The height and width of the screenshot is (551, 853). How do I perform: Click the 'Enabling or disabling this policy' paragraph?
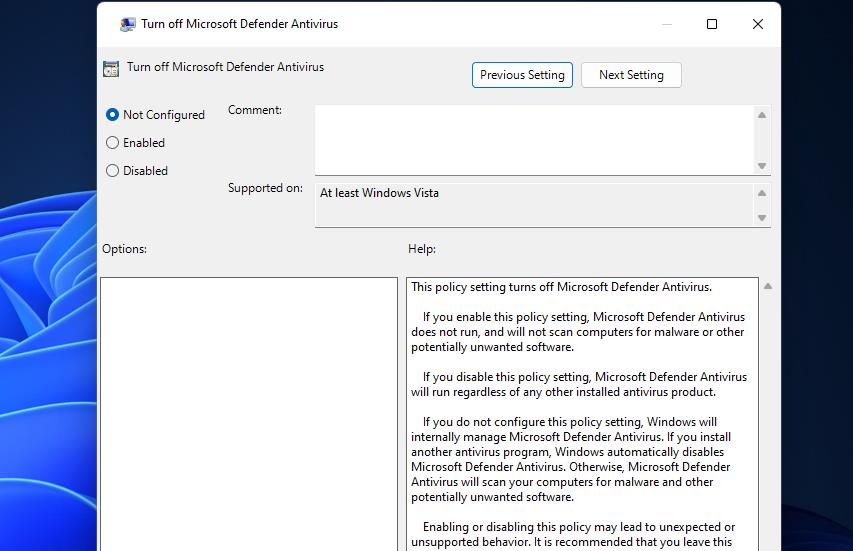click(x=573, y=535)
